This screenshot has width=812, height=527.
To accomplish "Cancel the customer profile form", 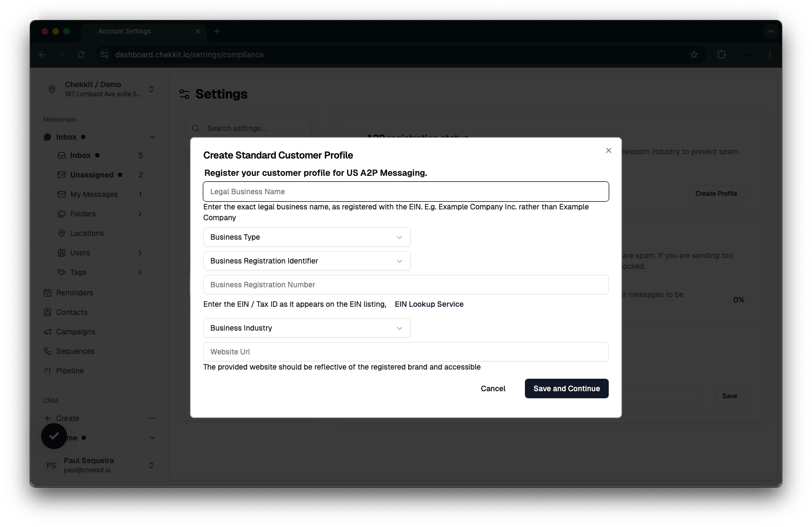I will [x=493, y=388].
